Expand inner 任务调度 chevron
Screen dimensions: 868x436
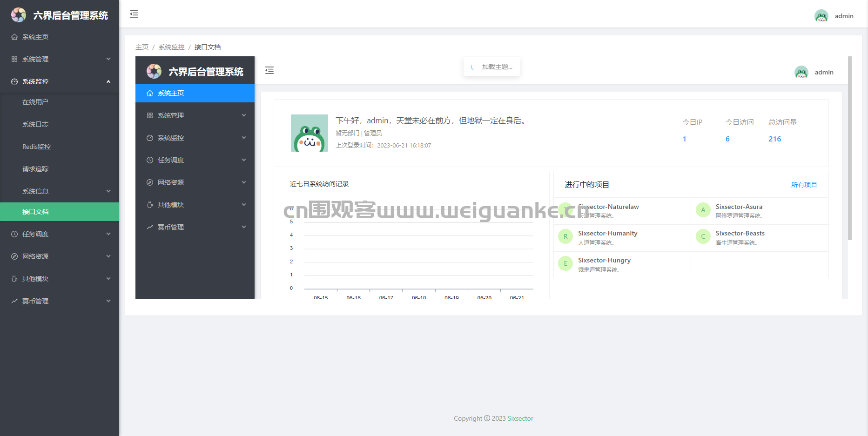[x=244, y=160]
